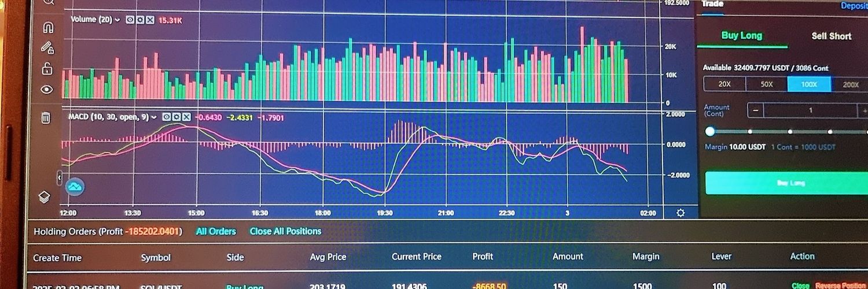Click the Avg Price column header
The height and width of the screenshot is (289, 868).
click(x=328, y=257)
